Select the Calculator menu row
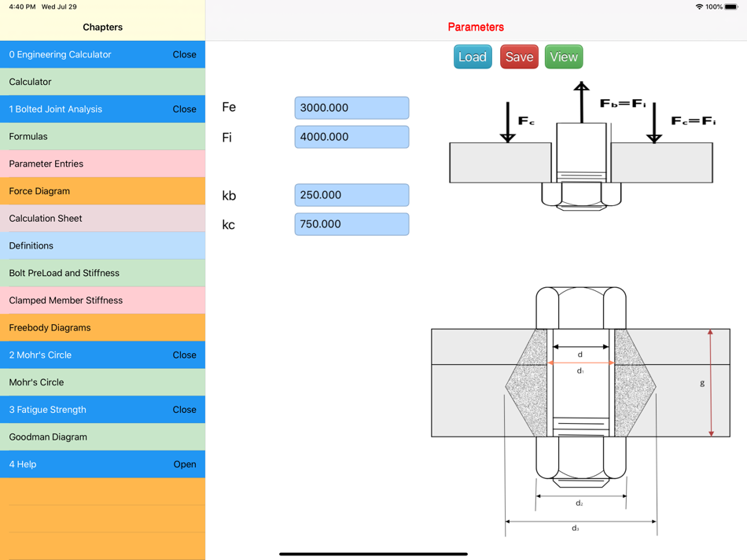The image size is (747, 560). coord(102,82)
